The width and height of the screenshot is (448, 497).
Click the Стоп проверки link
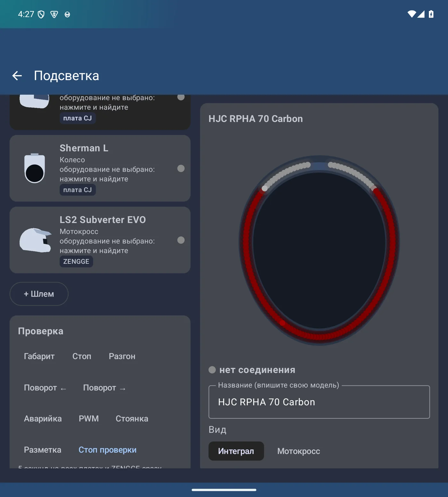pyautogui.click(x=108, y=450)
